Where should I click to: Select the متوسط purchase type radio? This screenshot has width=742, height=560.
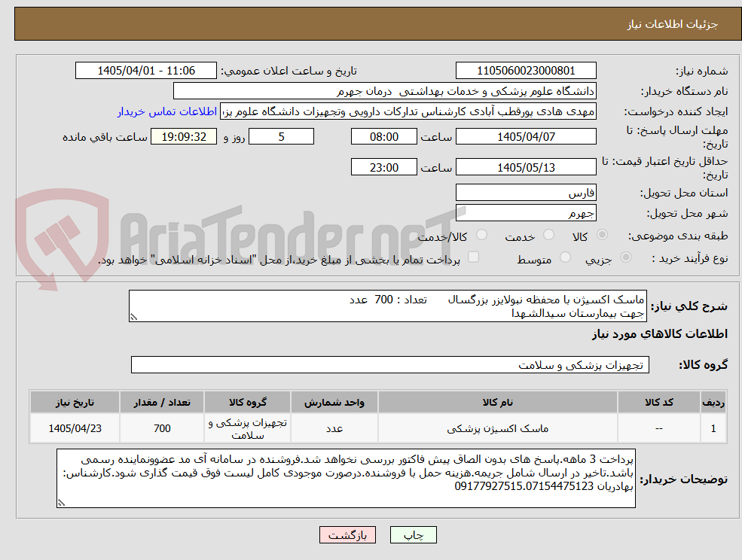click(x=565, y=257)
